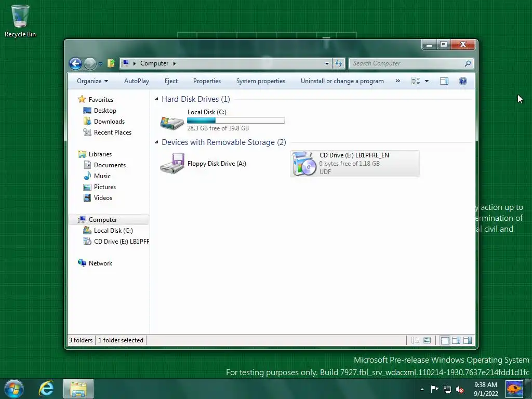The width and height of the screenshot is (532, 399).
Task: Open the view options dropdown arrow
Action: point(427,81)
